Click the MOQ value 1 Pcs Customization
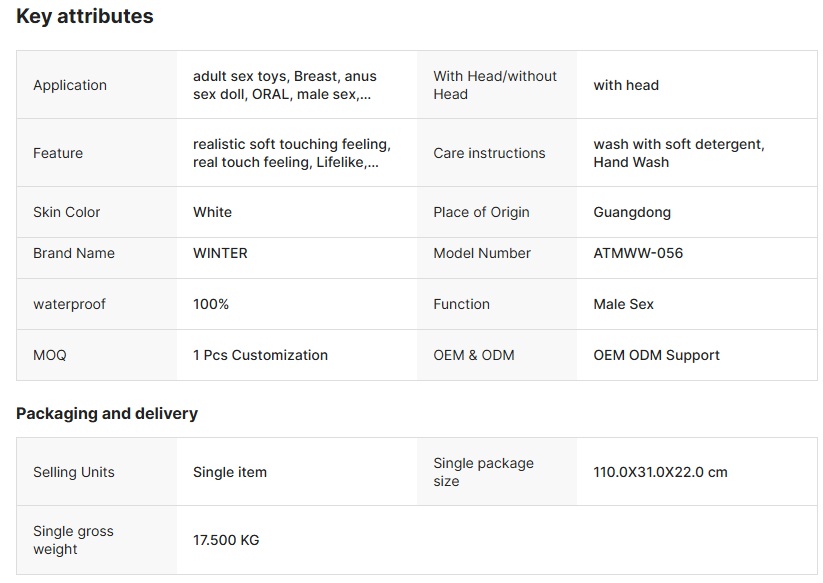 pos(260,355)
